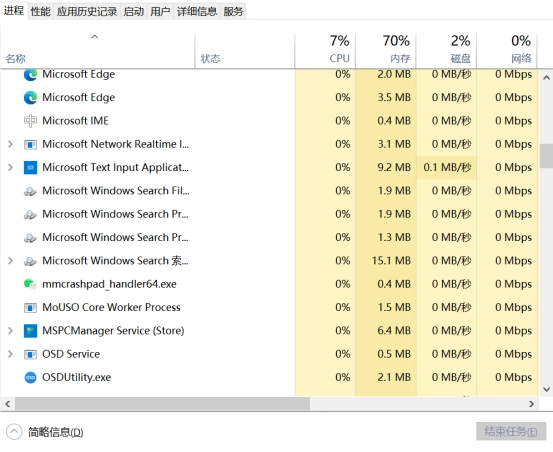The height and width of the screenshot is (452, 553).
Task: Select mmcrashpad_handler64.exe process name
Action: point(109,284)
